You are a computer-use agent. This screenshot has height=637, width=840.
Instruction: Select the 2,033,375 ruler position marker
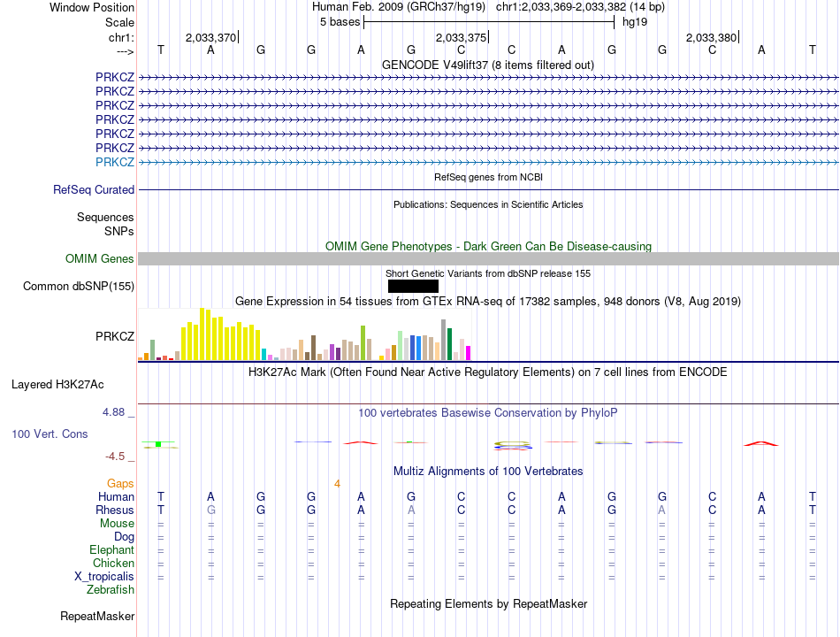(462, 37)
